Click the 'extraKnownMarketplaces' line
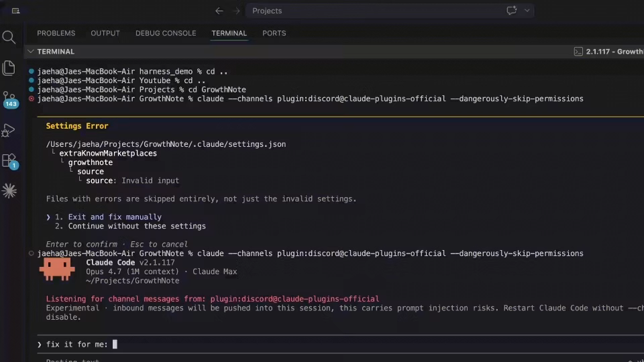The image size is (644, 362). click(x=108, y=153)
